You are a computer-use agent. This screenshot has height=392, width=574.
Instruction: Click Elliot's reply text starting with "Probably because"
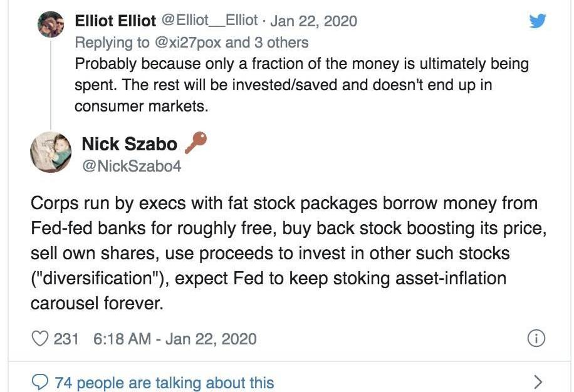(301, 85)
